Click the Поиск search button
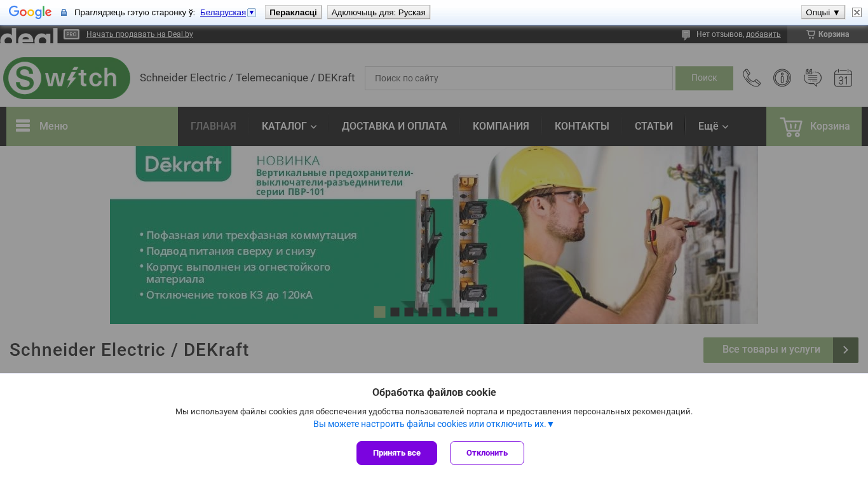The height and width of the screenshot is (488, 868). tap(704, 78)
